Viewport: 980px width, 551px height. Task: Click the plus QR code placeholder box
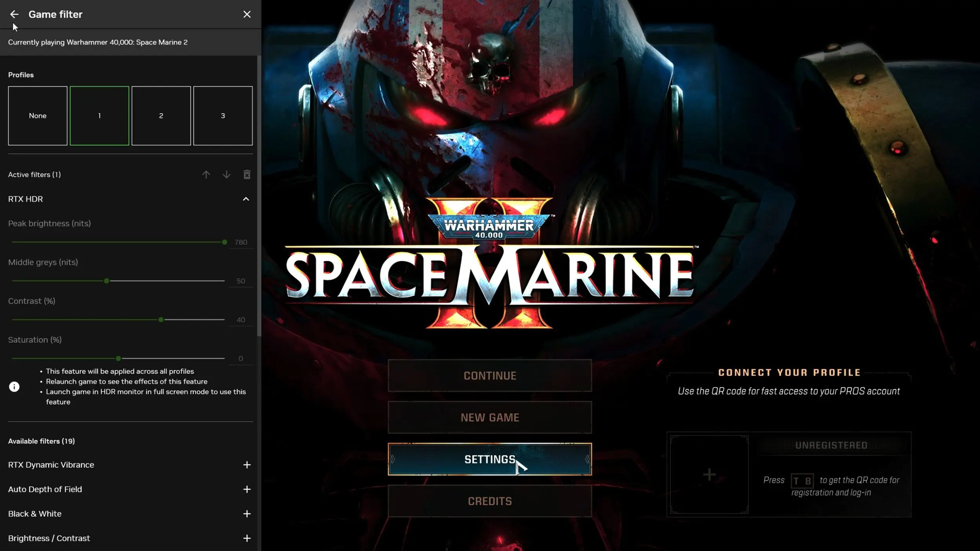point(709,475)
